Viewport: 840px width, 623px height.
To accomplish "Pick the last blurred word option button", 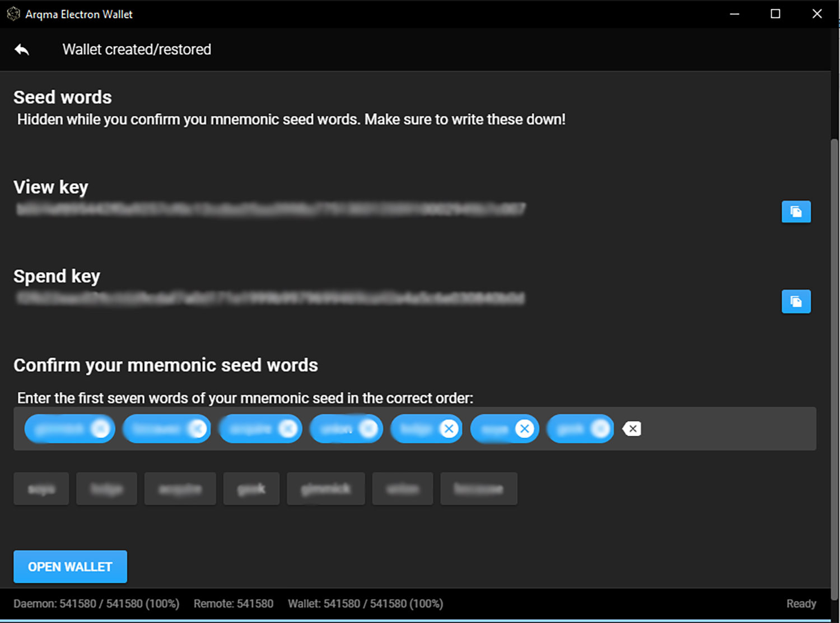I will pyautogui.click(x=479, y=489).
